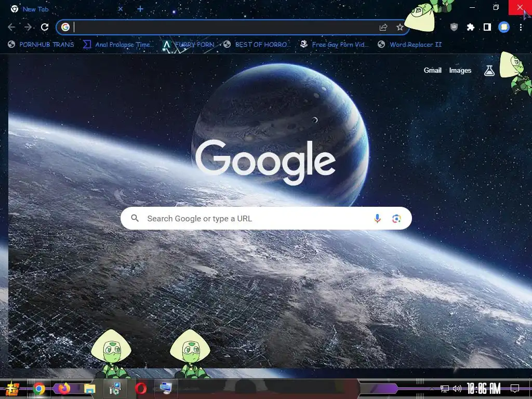Click the forward navigation arrow
This screenshot has height=399, width=532.
(x=28, y=27)
